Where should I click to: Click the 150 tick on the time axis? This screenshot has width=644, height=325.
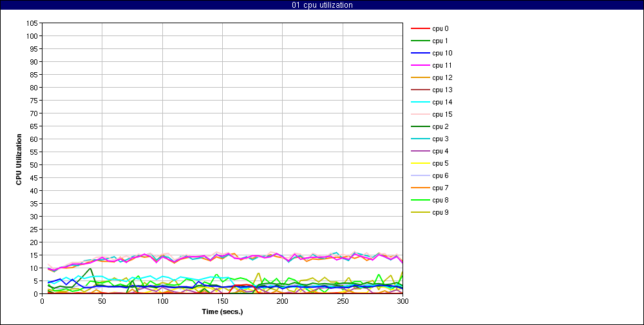pyautogui.click(x=222, y=301)
